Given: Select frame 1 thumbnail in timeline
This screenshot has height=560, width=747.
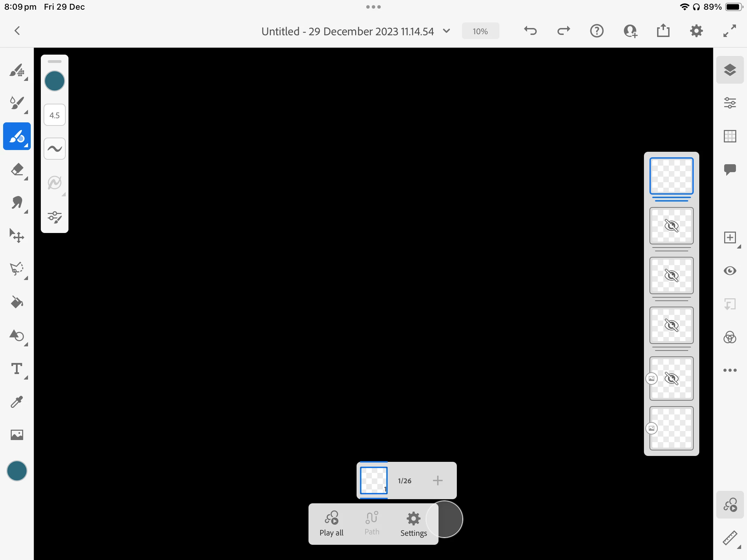Looking at the screenshot, I should (373, 480).
